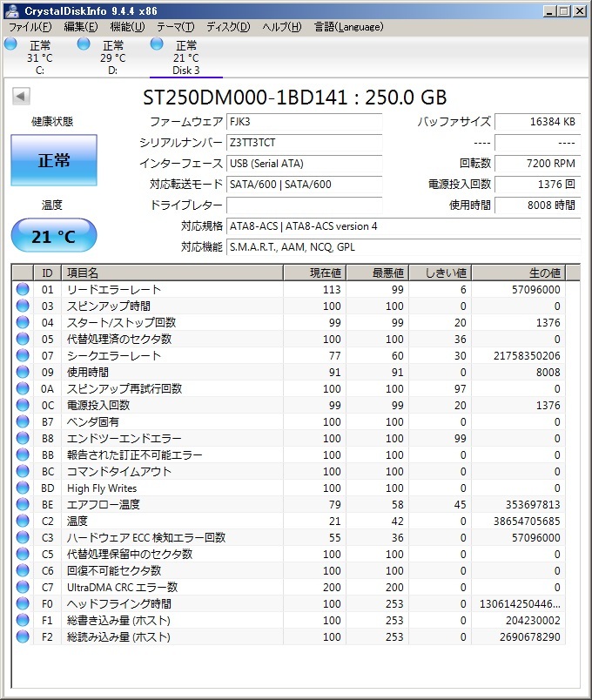Select the F1 総書き込み量 (ホスト) row
The height and width of the screenshot is (700, 592).
pyautogui.click(x=289, y=620)
